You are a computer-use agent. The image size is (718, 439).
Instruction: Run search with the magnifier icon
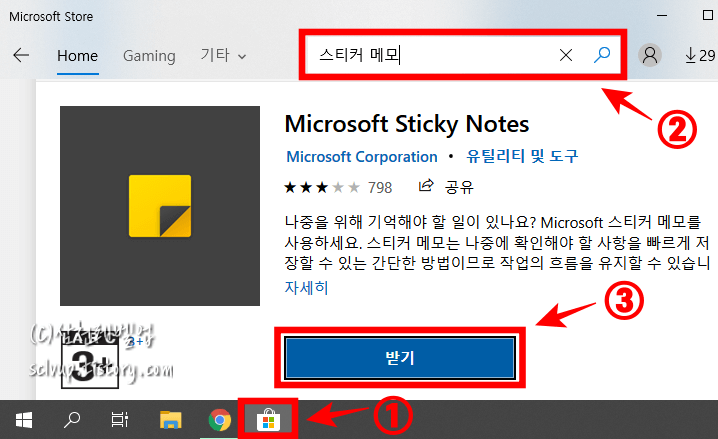pyautogui.click(x=602, y=55)
